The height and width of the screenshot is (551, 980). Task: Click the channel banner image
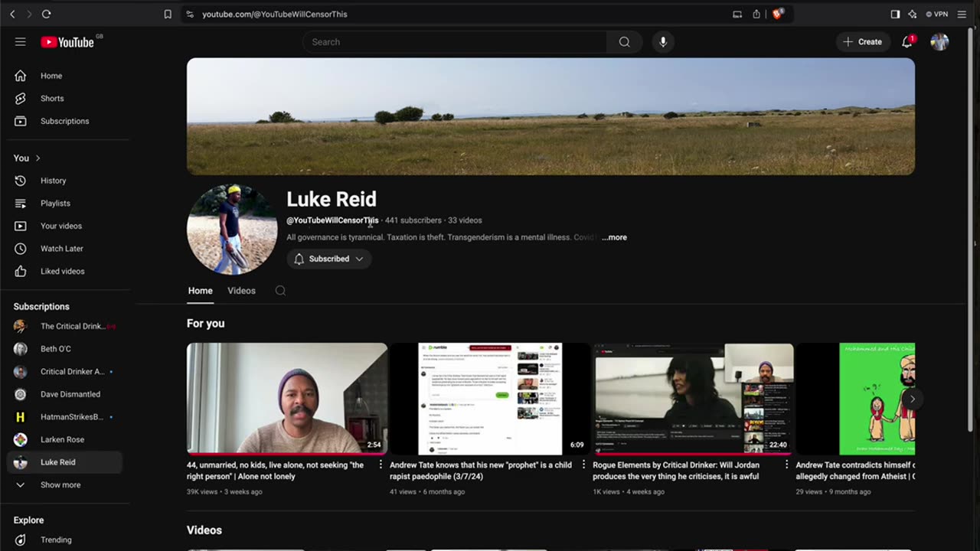click(x=550, y=116)
